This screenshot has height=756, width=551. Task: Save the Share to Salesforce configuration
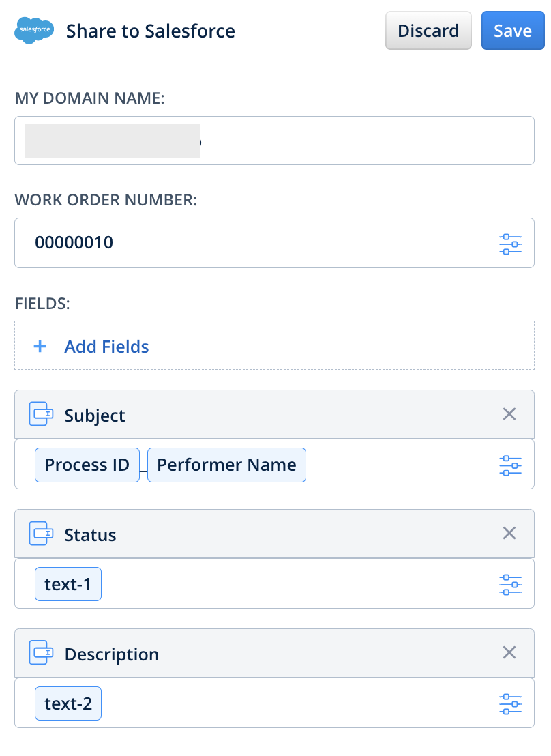513,30
